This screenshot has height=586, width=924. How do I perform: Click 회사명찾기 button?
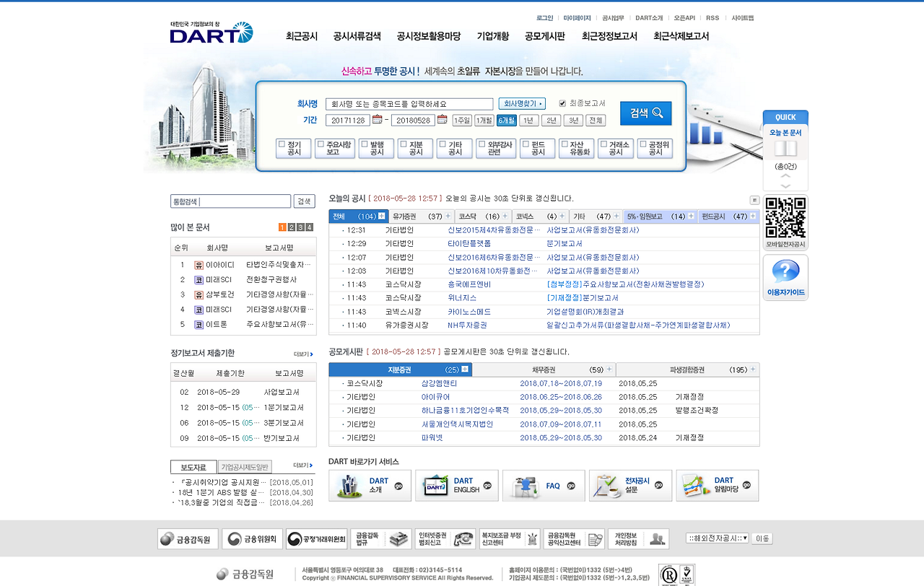[522, 104]
